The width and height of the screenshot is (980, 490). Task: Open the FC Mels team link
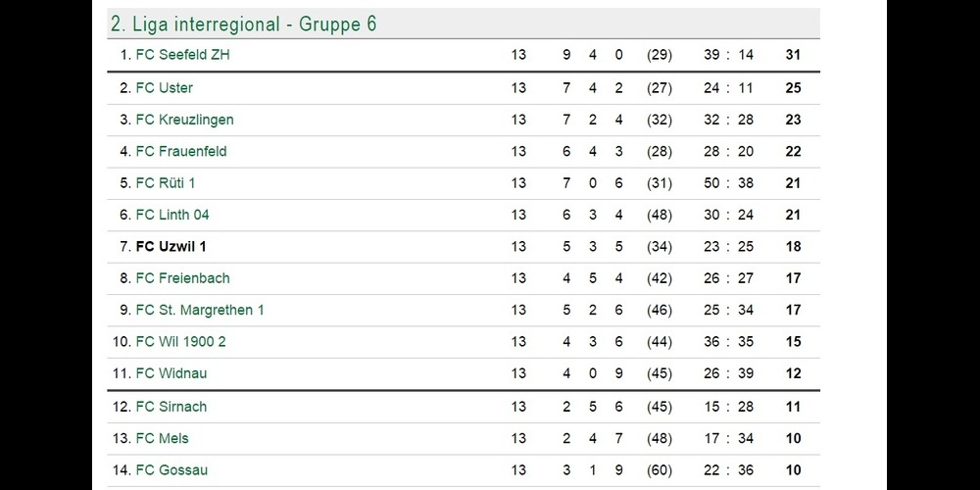click(x=162, y=438)
